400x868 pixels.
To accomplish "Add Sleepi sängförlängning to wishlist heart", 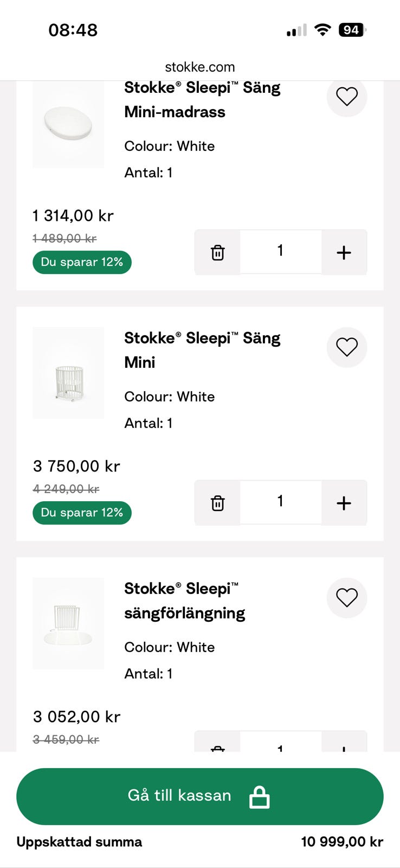I will pyautogui.click(x=347, y=598).
